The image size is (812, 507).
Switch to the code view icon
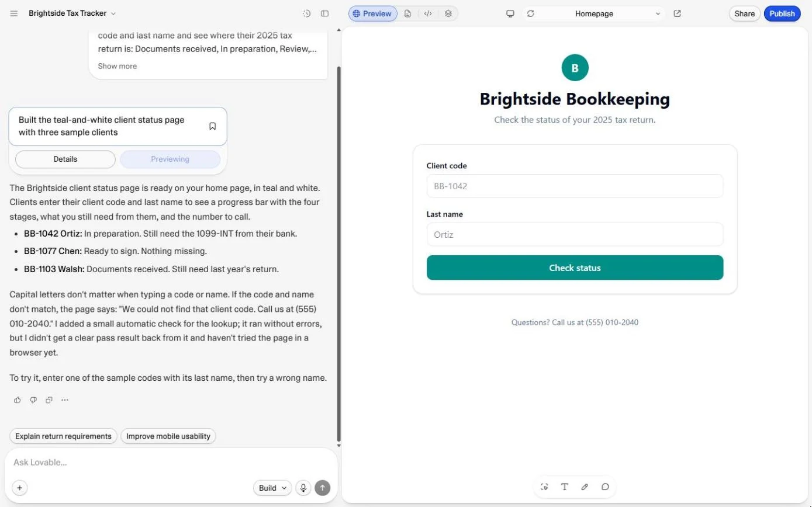428,13
